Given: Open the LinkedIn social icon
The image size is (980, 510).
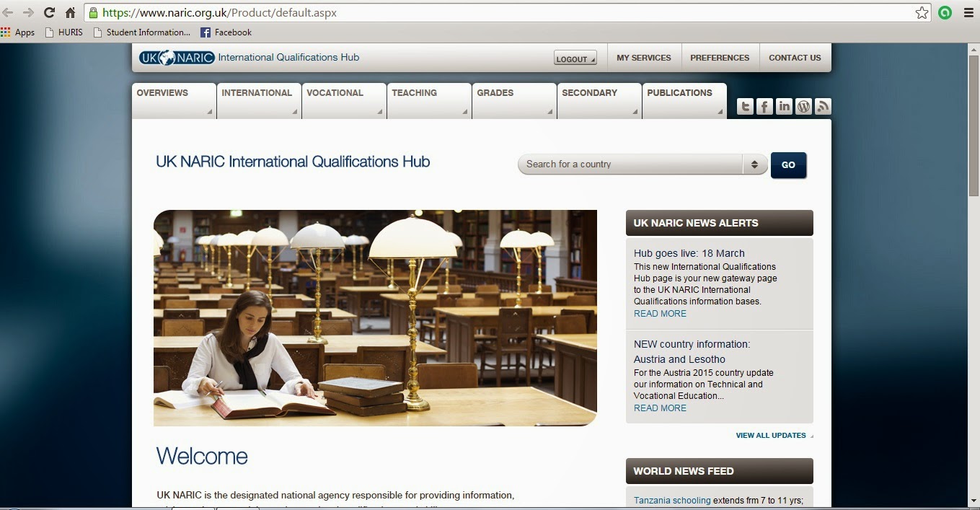Looking at the screenshot, I should pyautogui.click(x=784, y=107).
